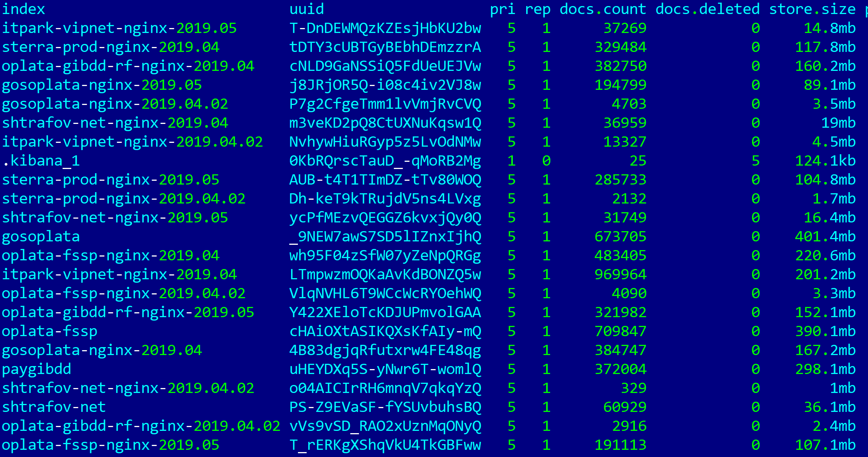Click store size 19mb

838,123
